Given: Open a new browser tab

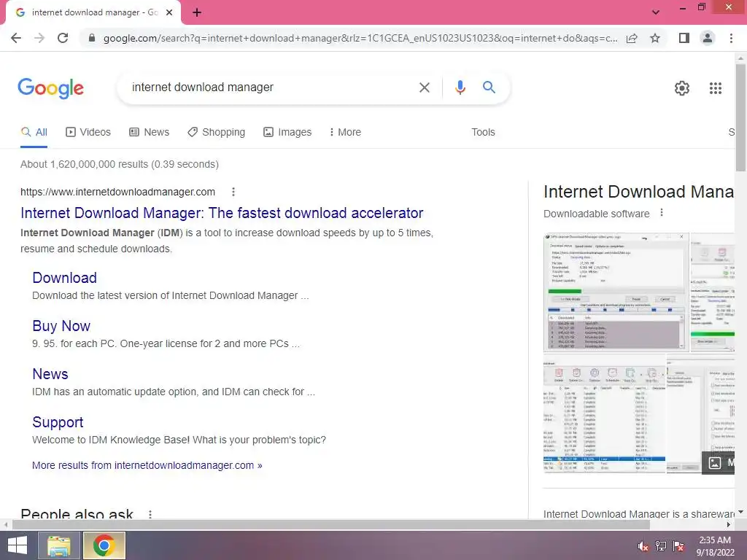Looking at the screenshot, I should (197, 13).
